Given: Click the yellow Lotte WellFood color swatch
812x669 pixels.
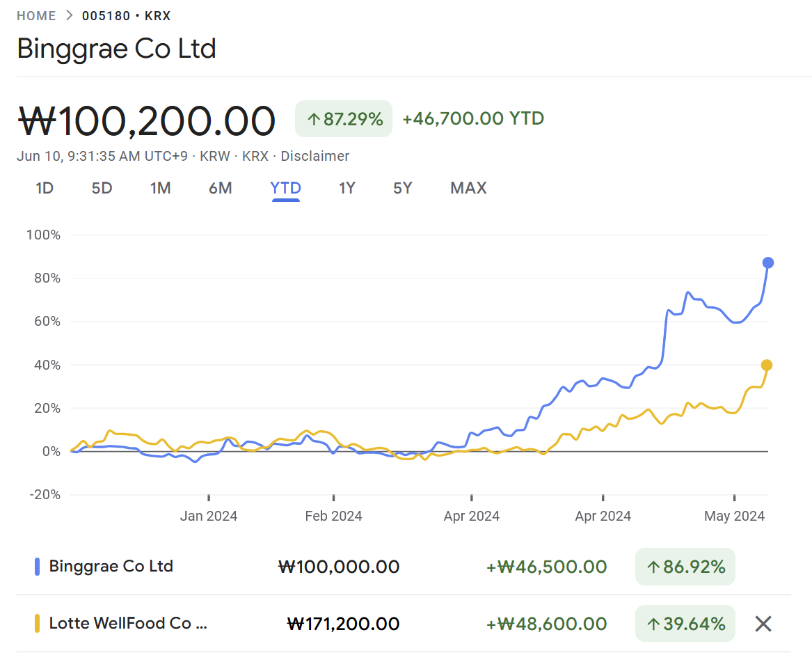Looking at the screenshot, I should click(38, 624).
